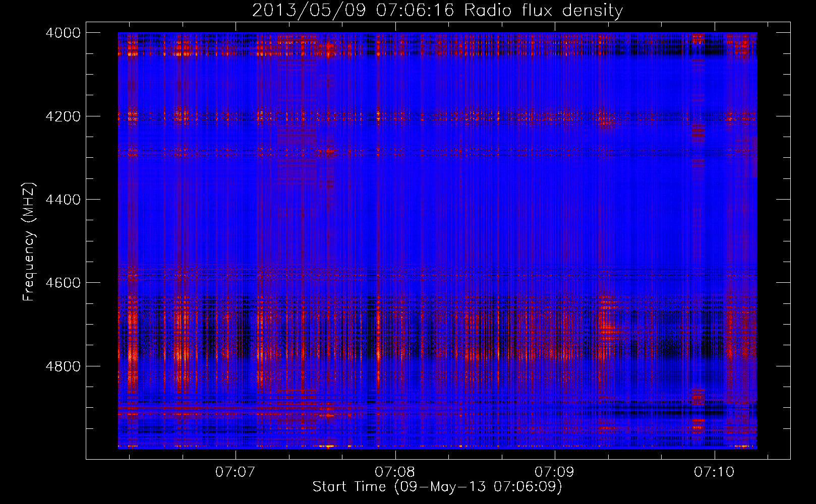Click the 07:09 time axis label
Screen dimensions: 816x504
click(554, 472)
